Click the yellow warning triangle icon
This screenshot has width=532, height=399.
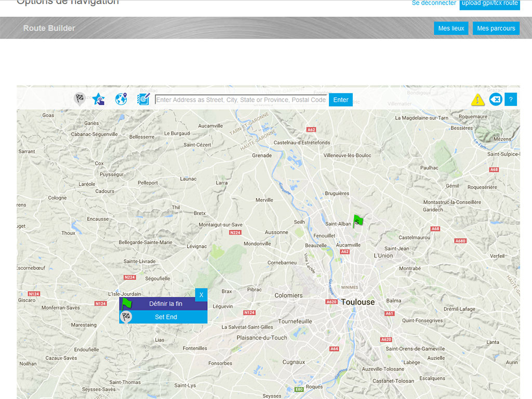(477, 99)
